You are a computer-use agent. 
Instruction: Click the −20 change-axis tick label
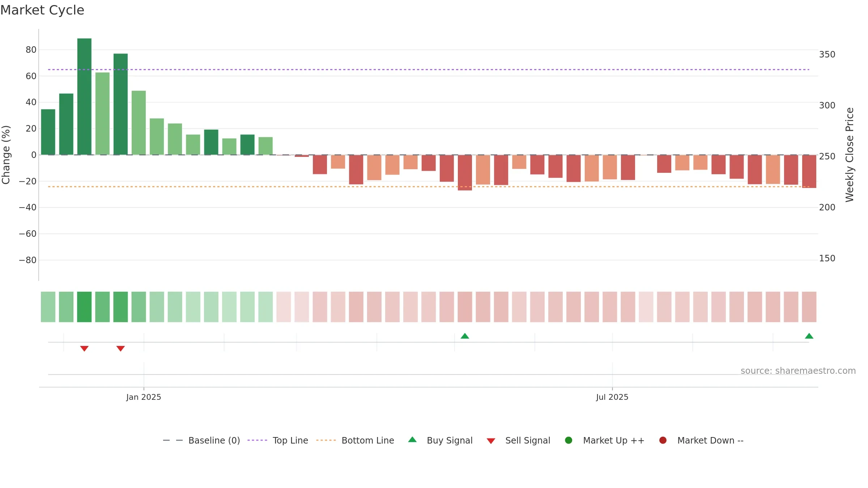coord(28,181)
